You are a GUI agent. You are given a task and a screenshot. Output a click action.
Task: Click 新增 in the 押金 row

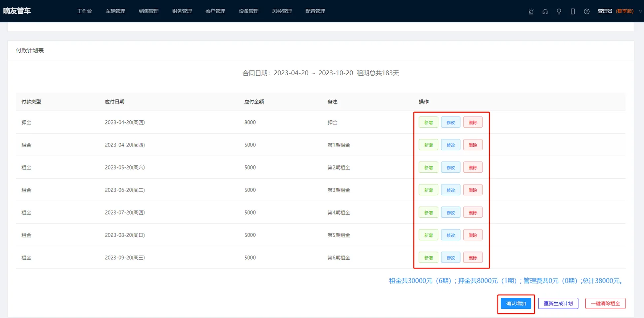click(x=429, y=122)
